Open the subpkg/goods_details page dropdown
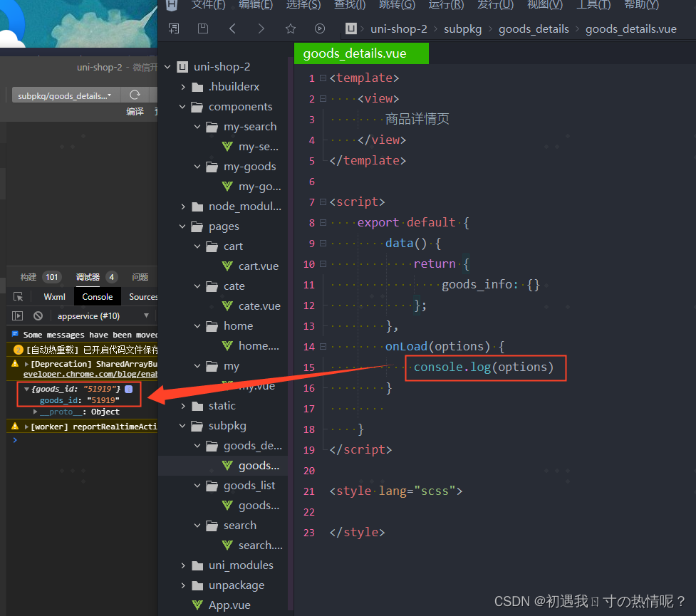This screenshot has height=616, width=696. (x=65, y=95)
